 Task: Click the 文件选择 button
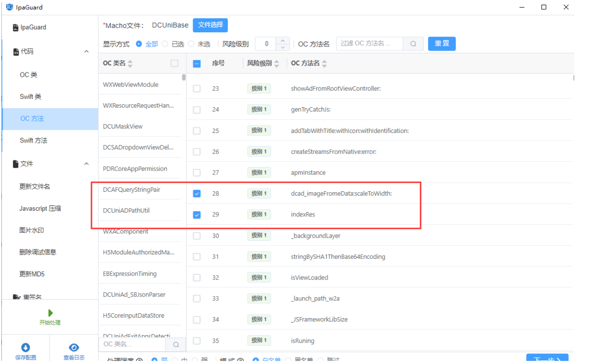coord(210,25)
